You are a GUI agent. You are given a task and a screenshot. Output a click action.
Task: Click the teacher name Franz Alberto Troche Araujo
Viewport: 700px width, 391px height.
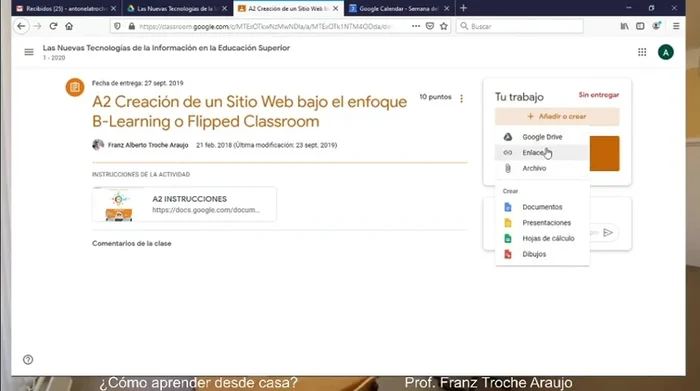coord(148,145)
